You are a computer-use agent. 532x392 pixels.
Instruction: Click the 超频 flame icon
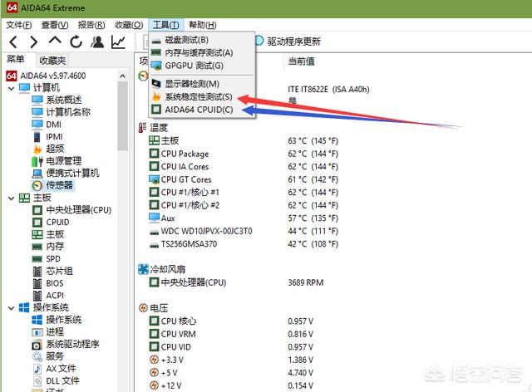pos(37,149)
